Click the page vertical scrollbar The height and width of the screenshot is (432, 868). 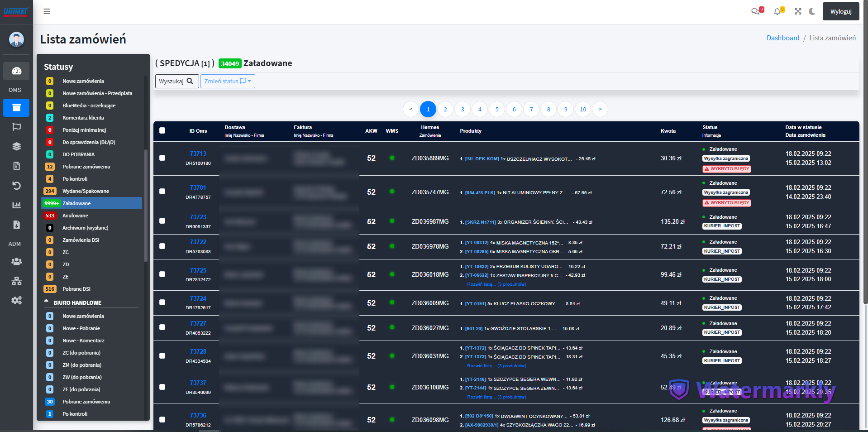point(865,152)
